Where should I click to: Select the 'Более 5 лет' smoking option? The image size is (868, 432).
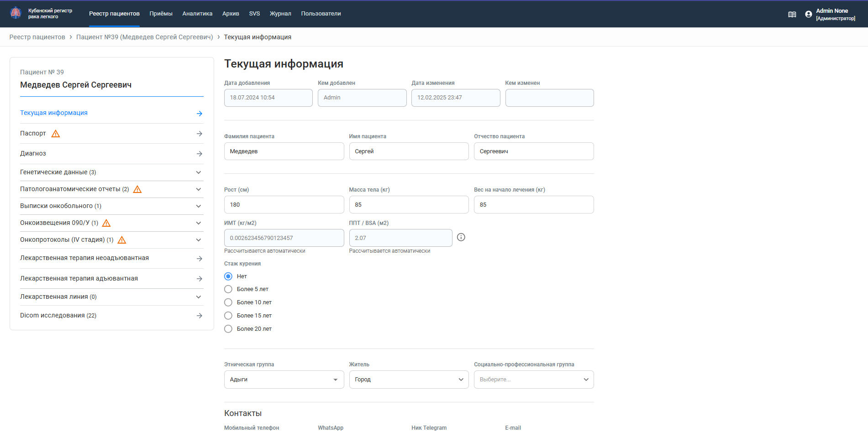[x=228, y=289]
